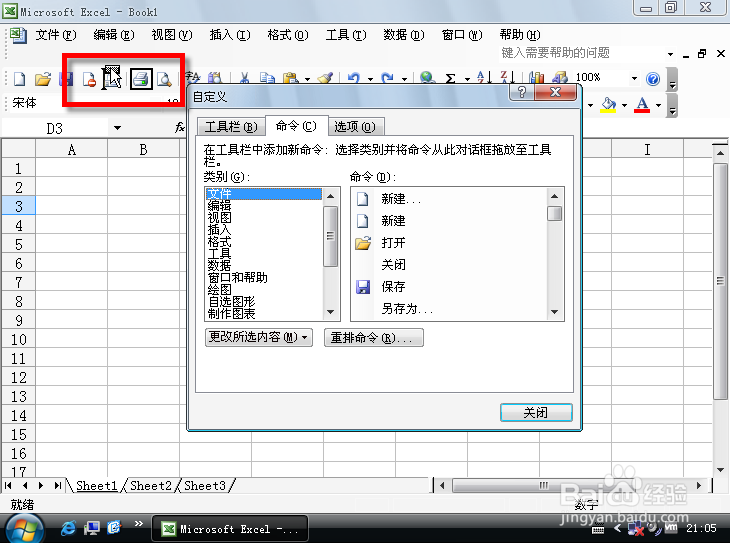
Task: Open the Name Box dropdown arrow
Action: point(117,128)
